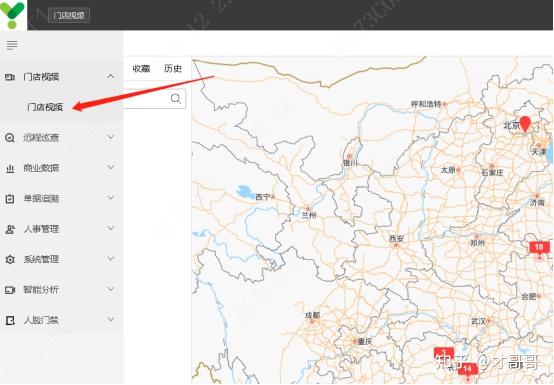Open the 智能分析 menu label
This screenshot has height=385, width=554.
pos(41,290)
